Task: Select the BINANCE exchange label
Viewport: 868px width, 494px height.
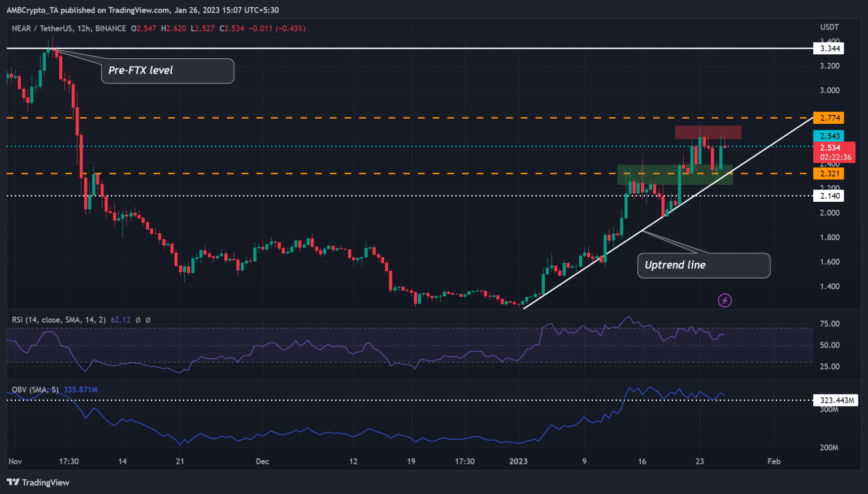Action: [x=110, y=28]
